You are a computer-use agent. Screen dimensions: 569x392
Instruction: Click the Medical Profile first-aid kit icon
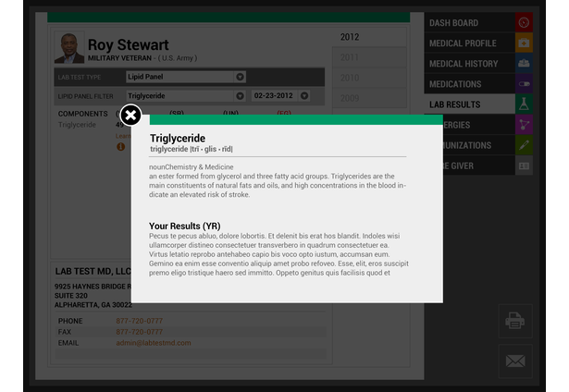[524, 43]
